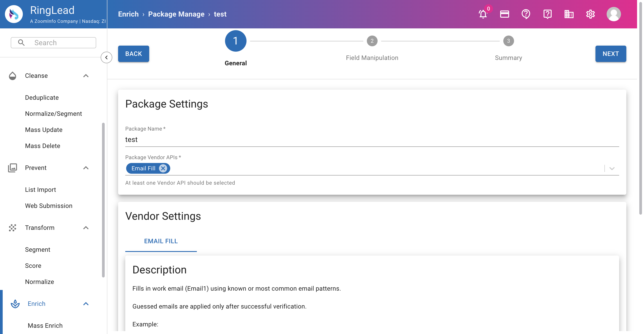The width and height of the screenshot is (644, 334).
Task: Click the NEXT button
Action: [611, 54]
